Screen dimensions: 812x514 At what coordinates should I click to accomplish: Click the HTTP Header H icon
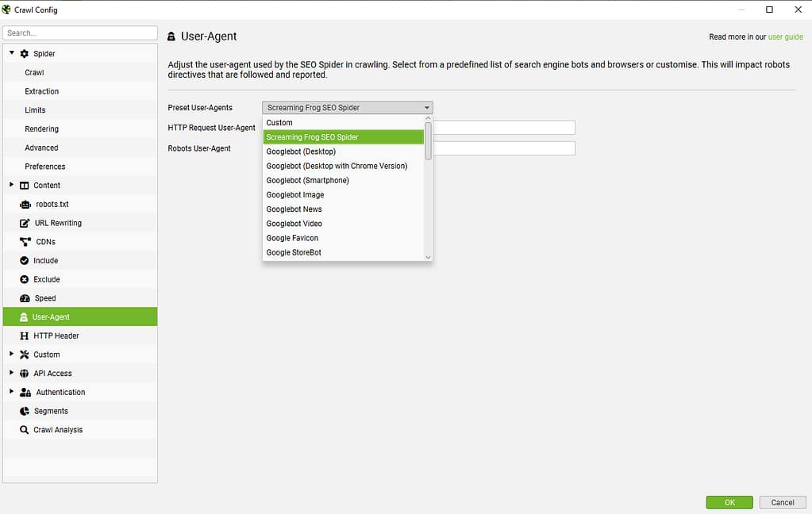point(25,336)
